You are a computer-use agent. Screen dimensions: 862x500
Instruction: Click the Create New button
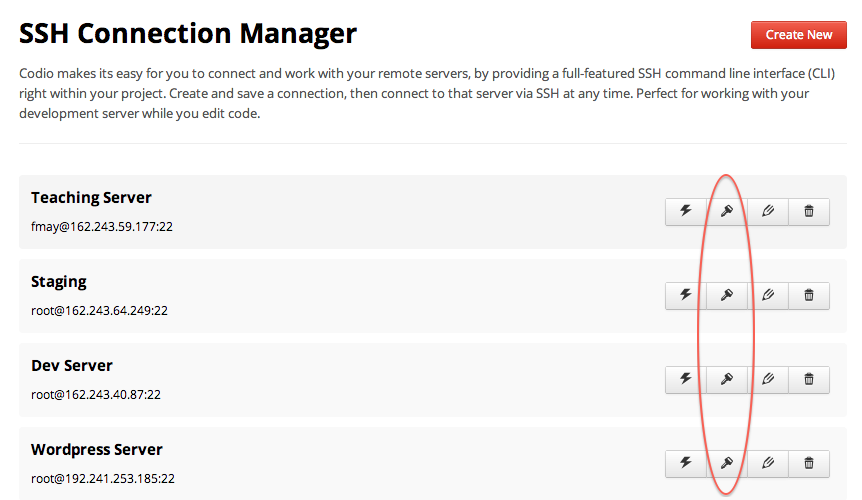[799, 35]
